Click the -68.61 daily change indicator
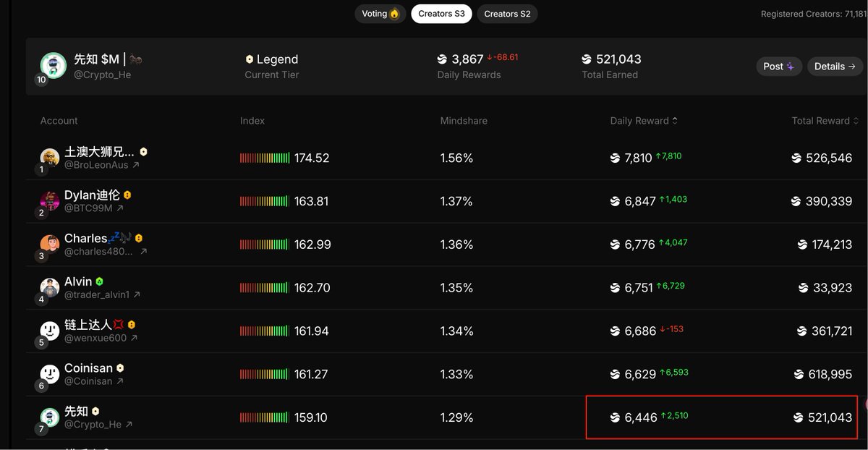This screenshot has height=450, width=868. 503,57
